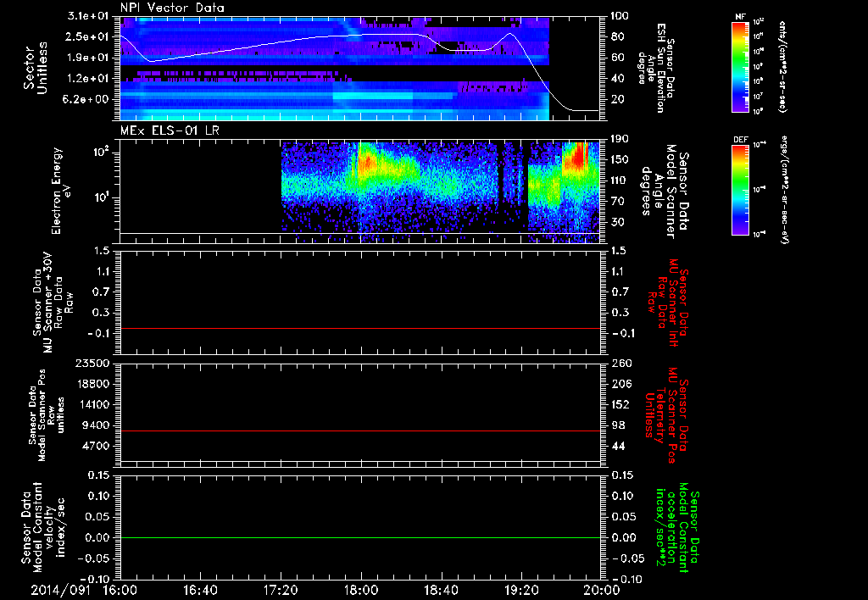Click the '1.9e+01' sector tick label
Image resolution: width=868 pixels, height=600 pixels.
pyautogui.click(x=88, y=58)
